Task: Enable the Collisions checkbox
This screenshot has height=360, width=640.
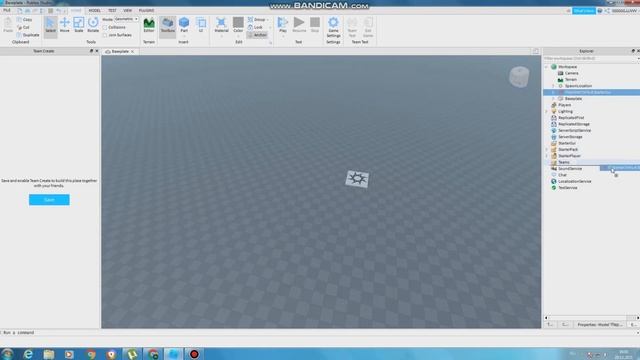Action: click(114, 27)
